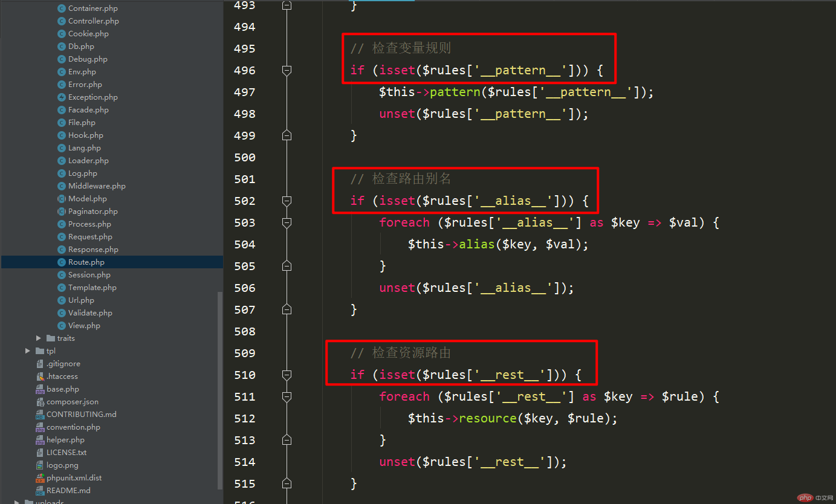Click the fold end marker at line 513

coord(287,440)
